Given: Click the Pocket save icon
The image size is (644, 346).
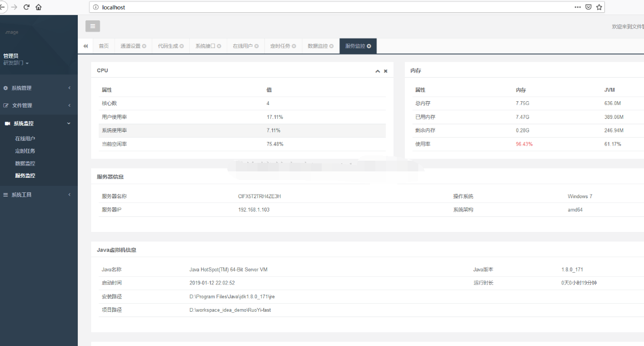Looking at the screenshot, I should tap(588, 7).
